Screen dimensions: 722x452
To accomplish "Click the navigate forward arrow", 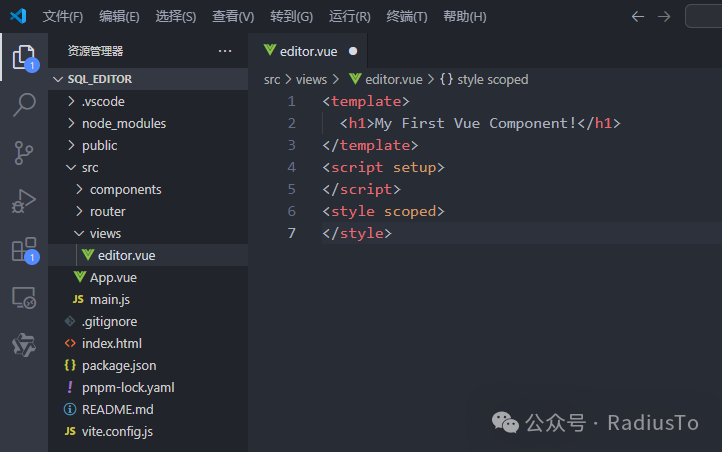I will coord(664,16).
